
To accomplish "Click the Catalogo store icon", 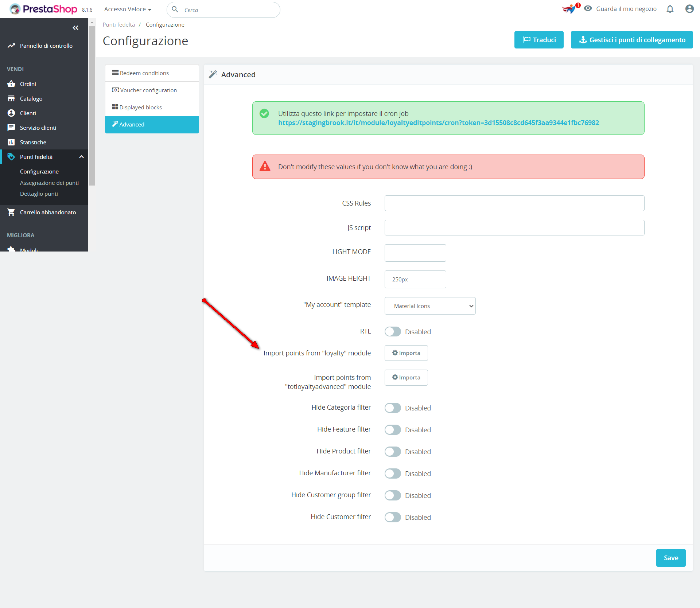I will pos(11,98).
